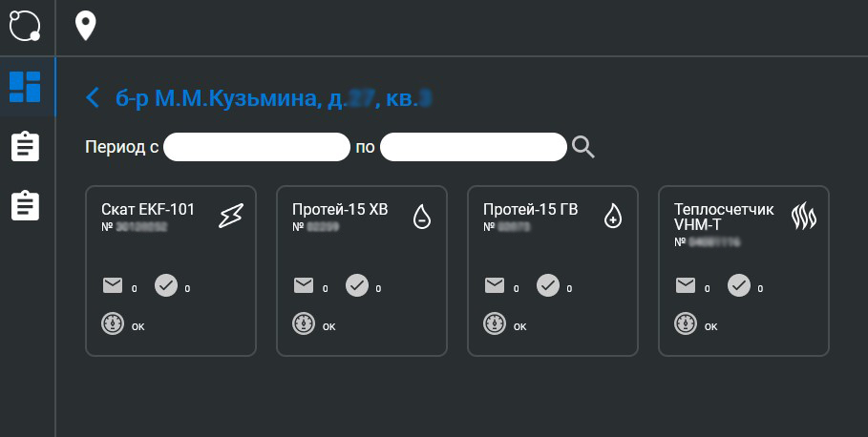Image resolution: width=868 pixels, height=437 pixels.
Task: Click the hot water drop icon Протей-15 ГВ
Action: tap(613, 216)
